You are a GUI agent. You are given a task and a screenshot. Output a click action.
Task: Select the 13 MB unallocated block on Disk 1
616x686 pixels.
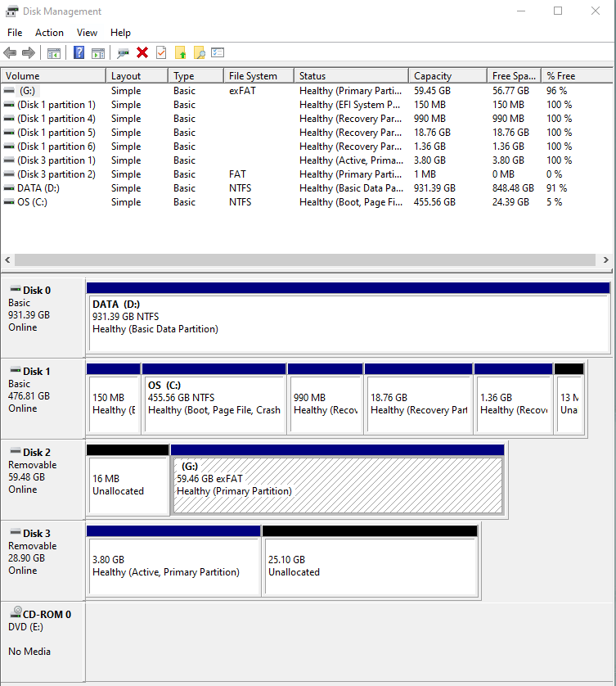569,399
